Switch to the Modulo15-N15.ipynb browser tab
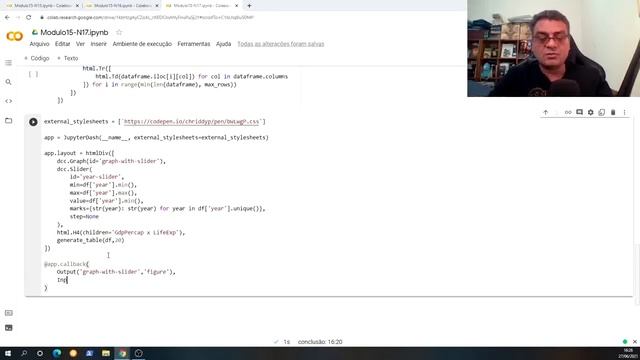The width and height of the screenshot is (640, 360). pos(41,6)
